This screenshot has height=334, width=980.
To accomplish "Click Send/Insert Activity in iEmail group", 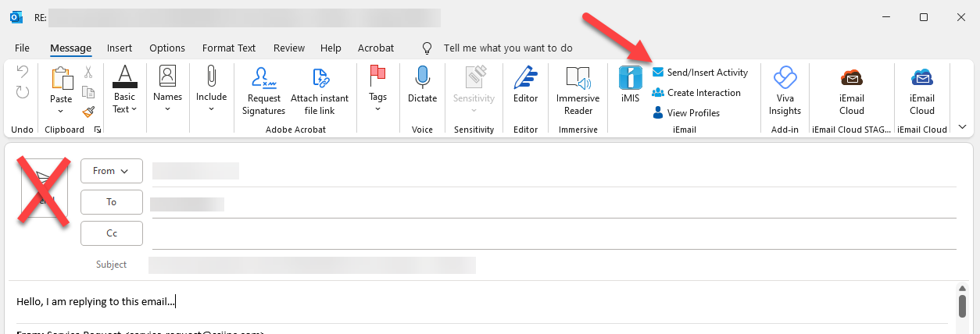I will (699, 73).
